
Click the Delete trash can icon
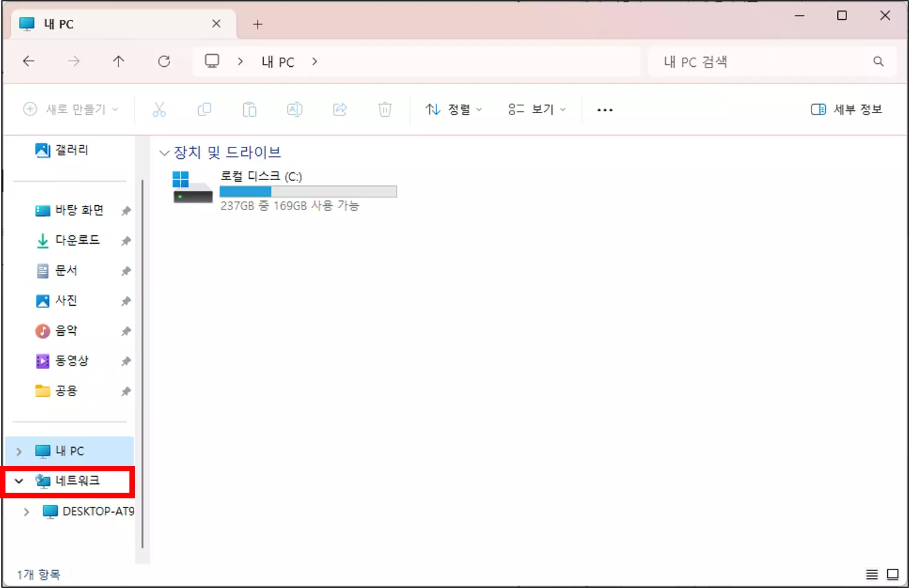pyautogui.click(x=385, y=110)
